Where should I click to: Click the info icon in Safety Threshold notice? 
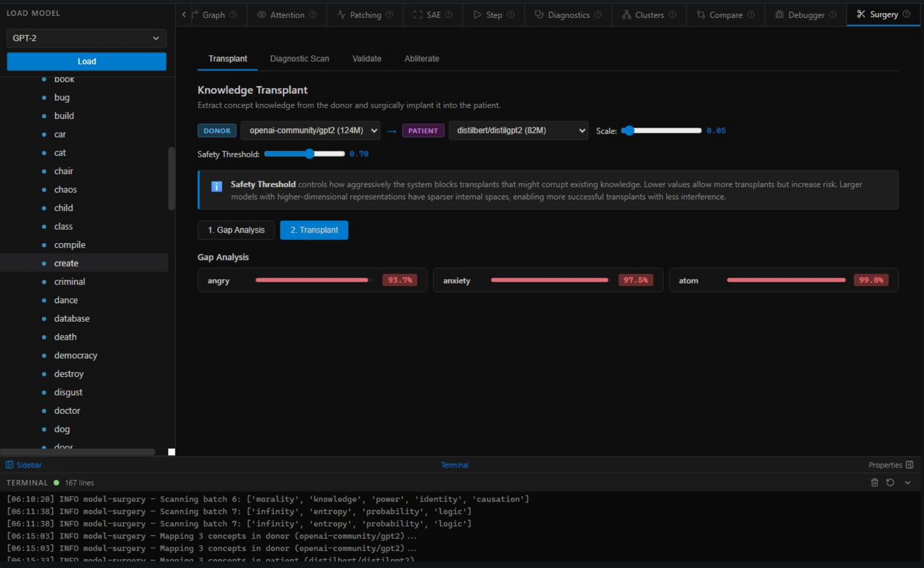tap(217, 187)
